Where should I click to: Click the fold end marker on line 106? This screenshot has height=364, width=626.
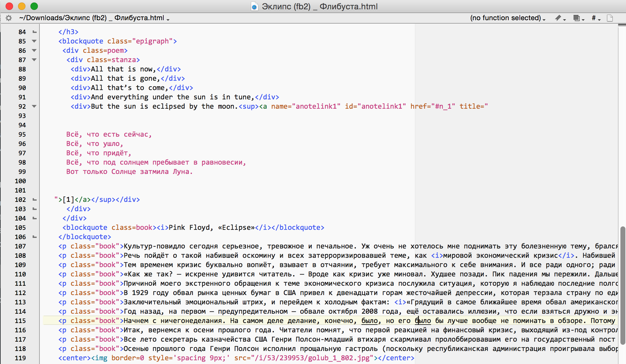point(34,237)
